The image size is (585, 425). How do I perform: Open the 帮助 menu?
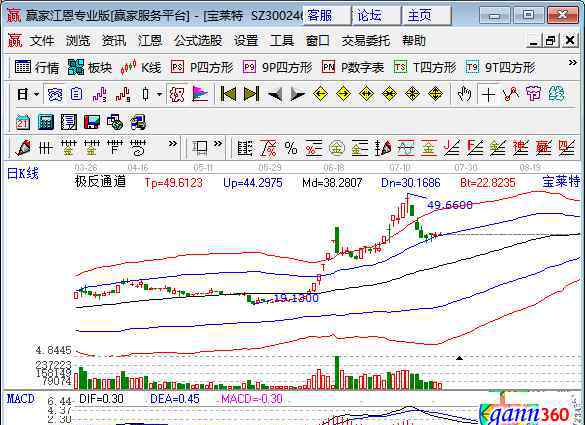click(414, 40)
